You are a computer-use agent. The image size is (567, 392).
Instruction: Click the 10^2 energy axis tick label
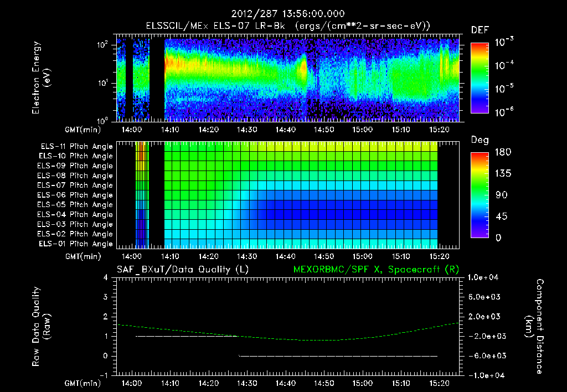(102, 45)
